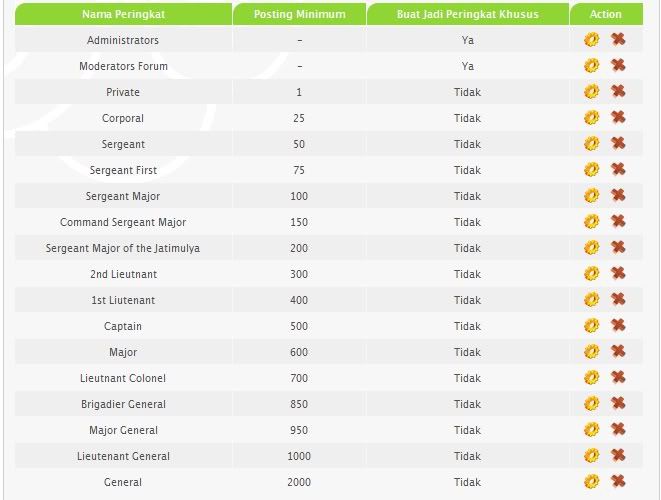Image resolution: width=661 pixels, height=500 pixels.
Task: Delete the Corporal rank
Action: click(618, 117)
